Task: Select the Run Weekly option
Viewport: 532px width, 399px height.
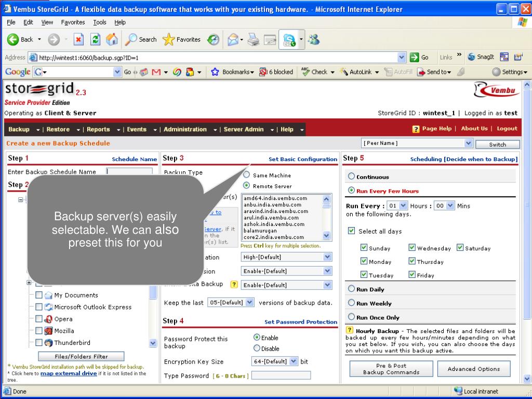Action: pyautogui.click(x=352, y=303)
